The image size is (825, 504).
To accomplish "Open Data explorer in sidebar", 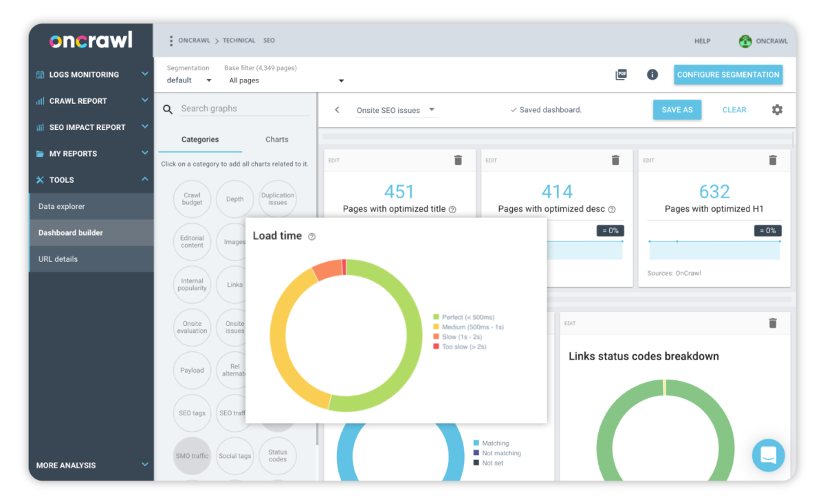I will (x=91, y=206).
